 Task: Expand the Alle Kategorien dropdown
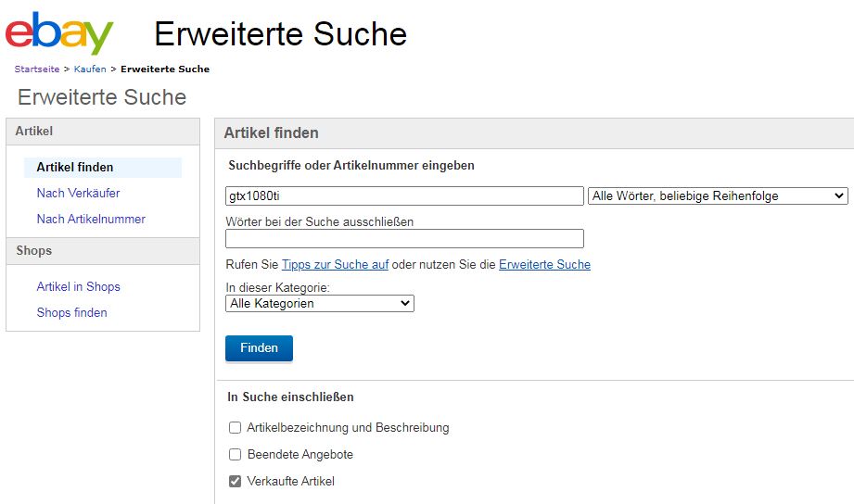320,303
